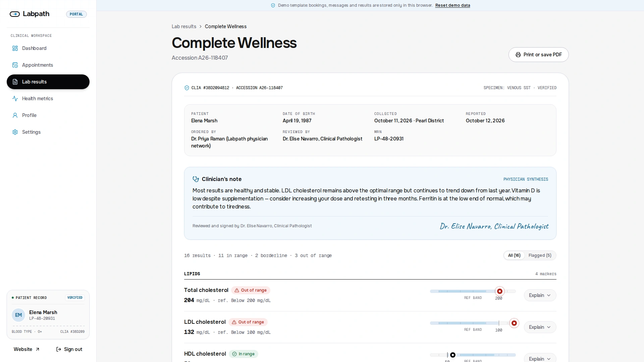Open Profile from the sidebar
Viewport: 644px width, 362px height.
pos(48,115)
